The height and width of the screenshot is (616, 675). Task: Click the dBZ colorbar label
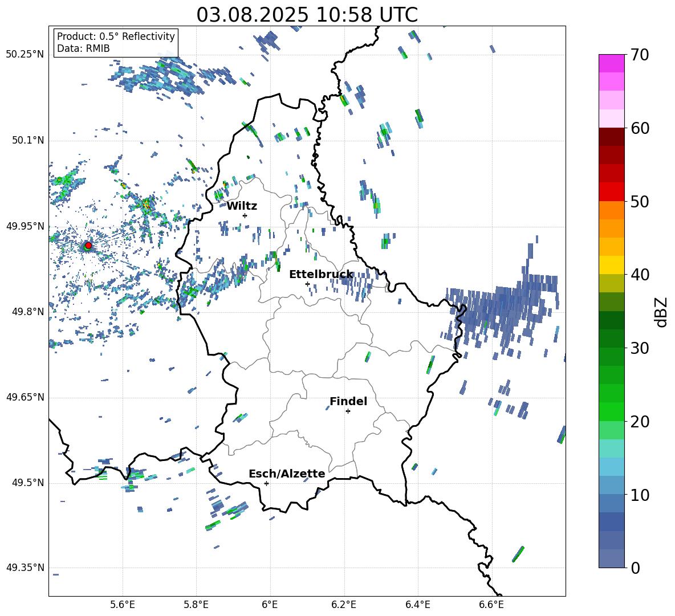click(662, 312)
